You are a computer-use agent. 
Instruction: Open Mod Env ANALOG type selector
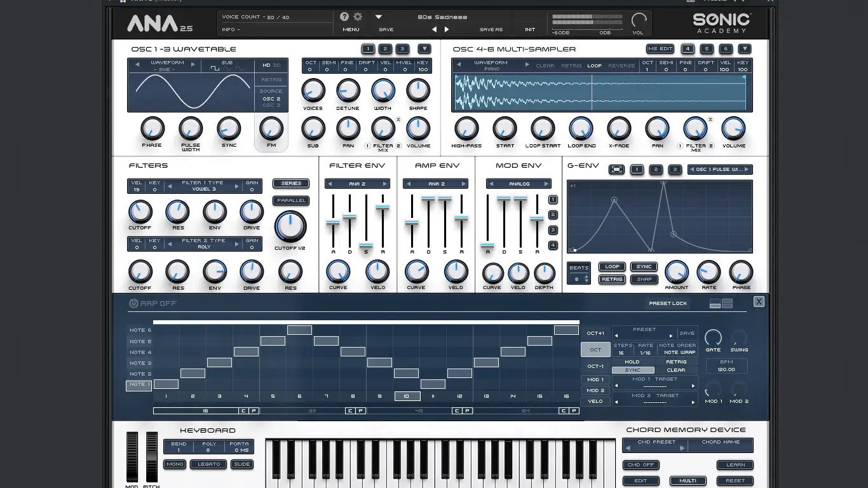point(519,184)
